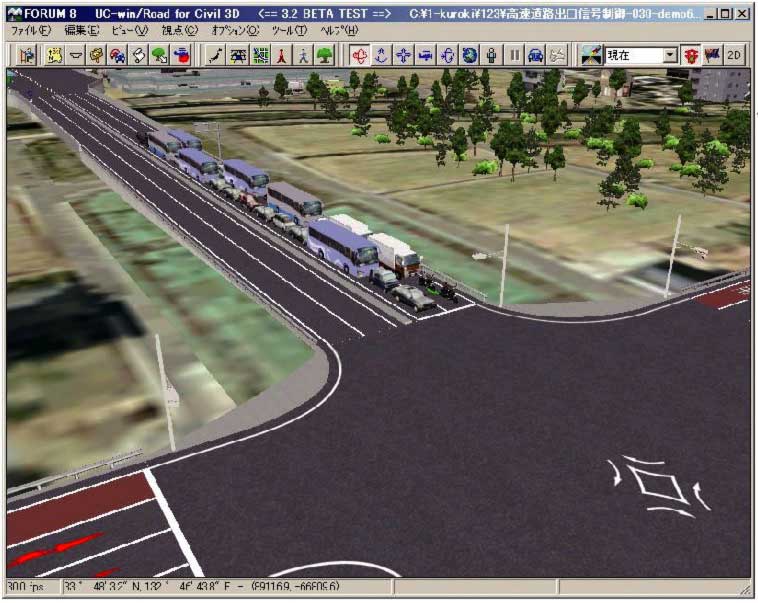Click the fps readout in status bar
Viewport: 758px width, 603px height.
coord(25,587)
